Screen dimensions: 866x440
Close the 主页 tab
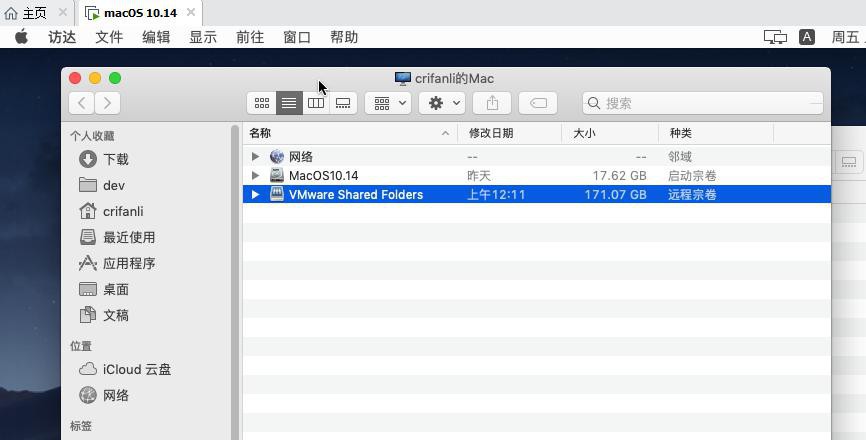tap(62, 12)
